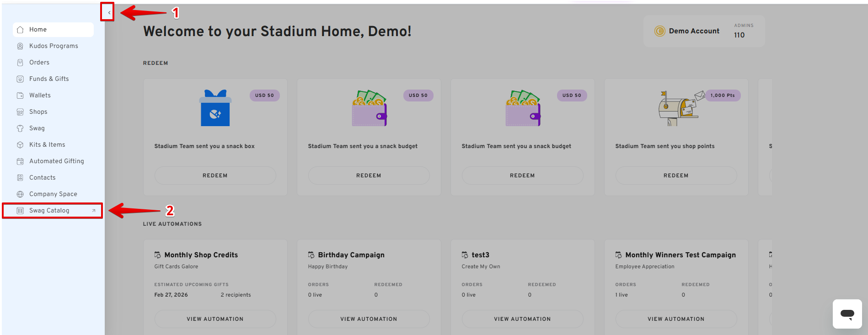Redeem the snack box gift
Image resolution: width=868 pixels, height=335 pixels.
215,175
